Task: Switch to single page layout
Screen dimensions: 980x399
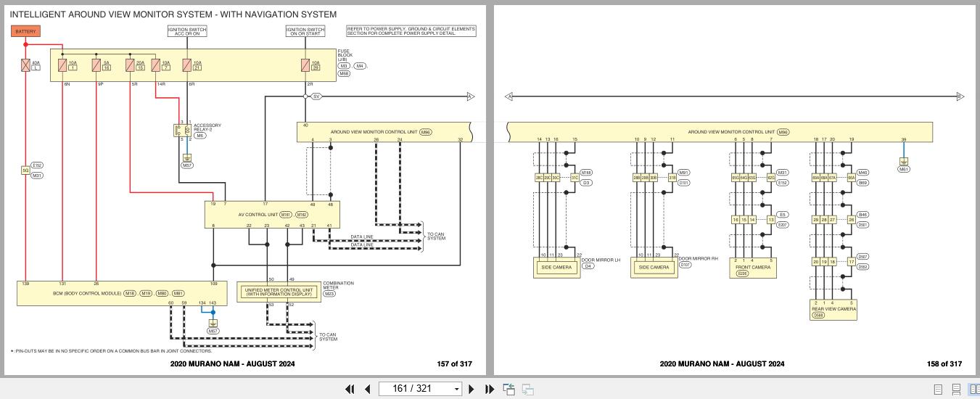Action: 938,390
